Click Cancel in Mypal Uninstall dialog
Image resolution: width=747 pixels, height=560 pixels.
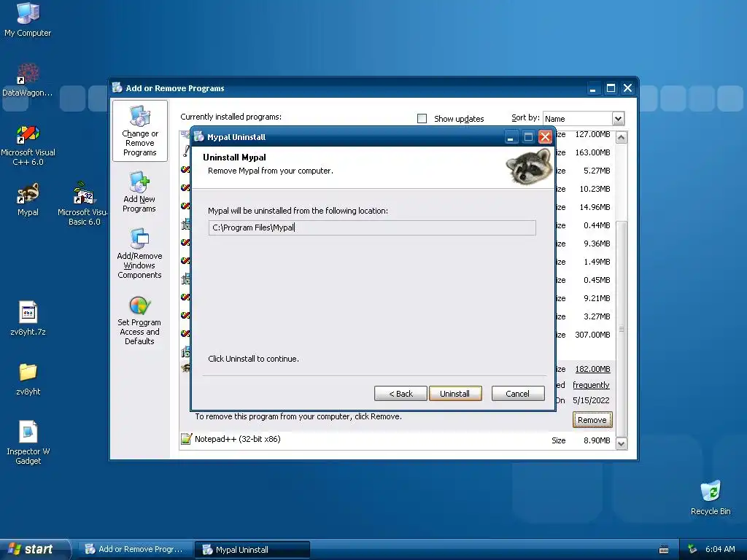point(518,394)
